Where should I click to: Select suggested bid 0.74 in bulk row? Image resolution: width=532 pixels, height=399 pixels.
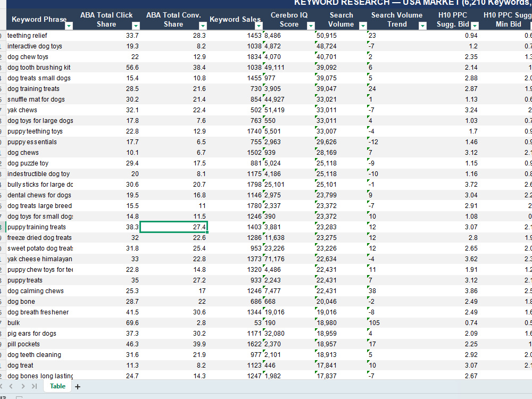453,323
